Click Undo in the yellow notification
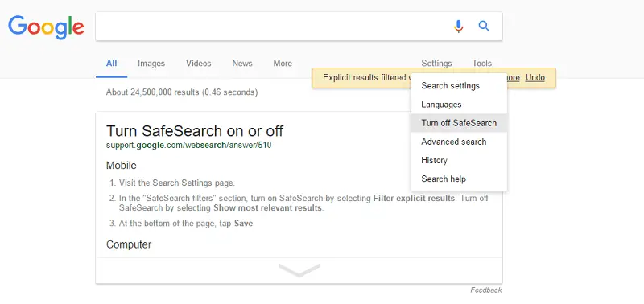Viewport: 644px width, 304px height. coord(535,77)
